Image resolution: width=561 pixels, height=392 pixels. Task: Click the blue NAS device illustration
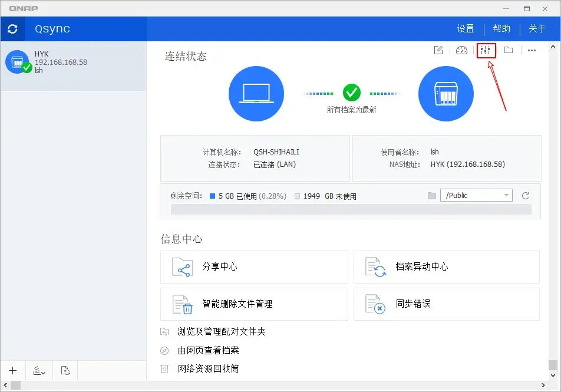[x=446, y=93]
